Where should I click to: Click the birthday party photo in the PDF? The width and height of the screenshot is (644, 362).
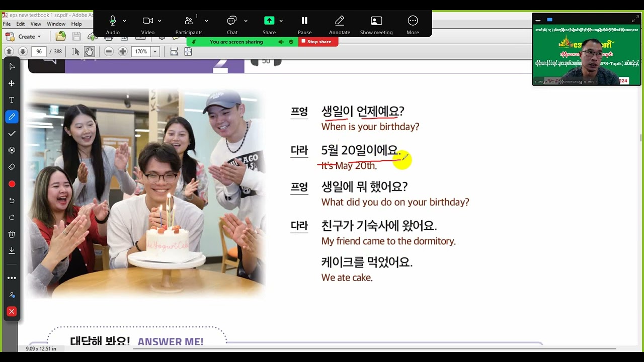(146, 194)
